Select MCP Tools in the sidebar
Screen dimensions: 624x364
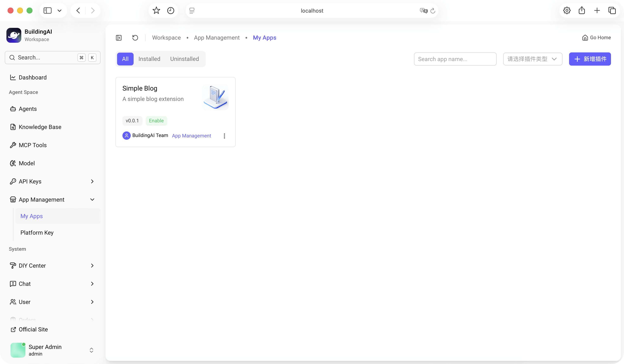coord(32,145)
